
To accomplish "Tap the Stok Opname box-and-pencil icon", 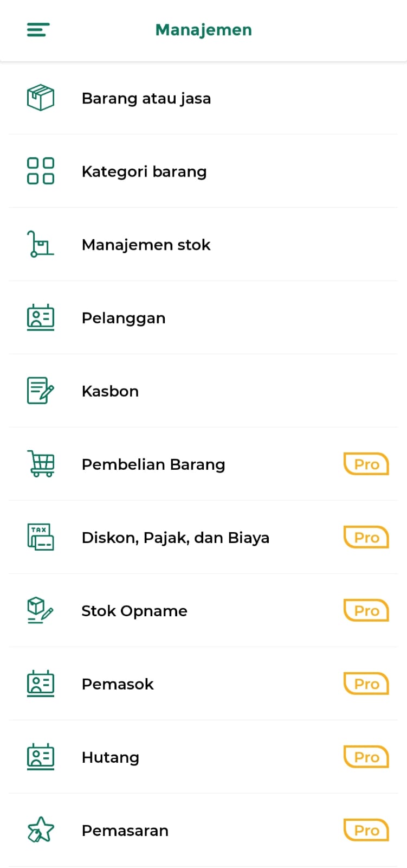I will (41, 610).
